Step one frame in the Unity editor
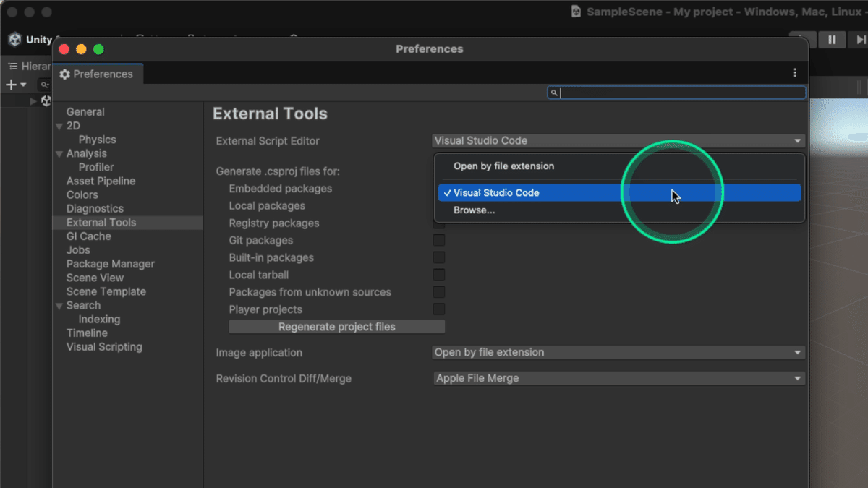Image resolution: width=868 pixels, height=488 pixels. 859,40
